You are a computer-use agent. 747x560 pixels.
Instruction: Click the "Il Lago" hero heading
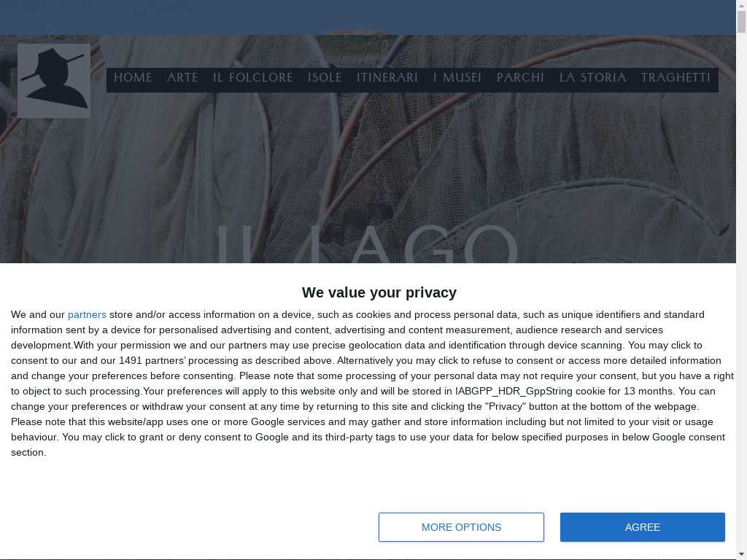pos(367,246)
